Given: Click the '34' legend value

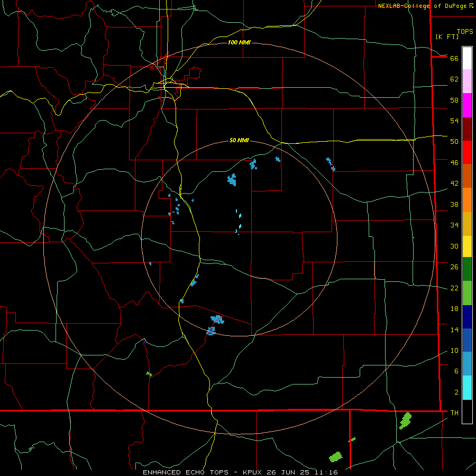Looking at the screenshot, I should [454, 225].
